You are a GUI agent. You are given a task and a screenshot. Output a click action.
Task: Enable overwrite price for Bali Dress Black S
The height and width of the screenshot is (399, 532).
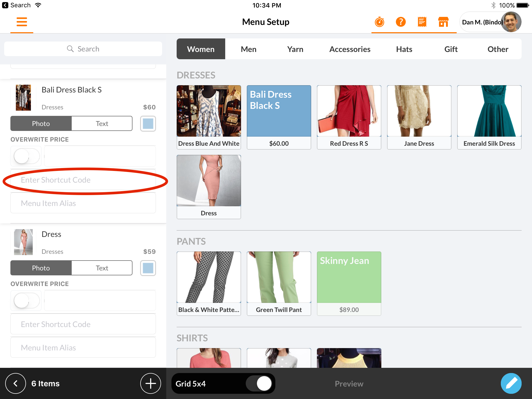point(26,156)
